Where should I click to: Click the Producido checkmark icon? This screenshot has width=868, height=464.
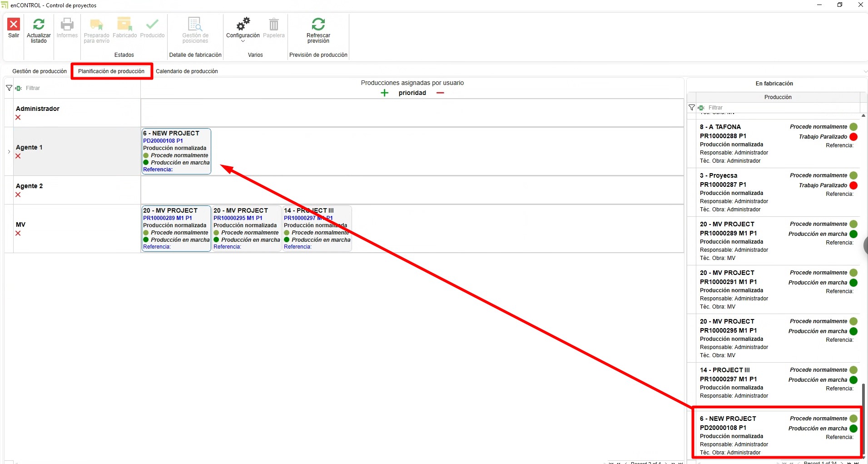[152, 24]
